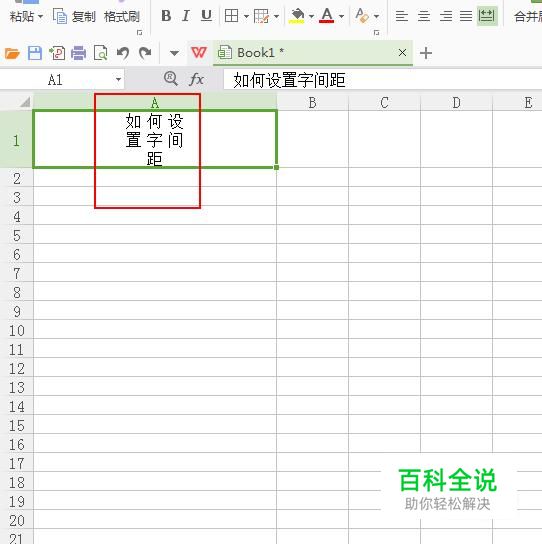Expand the 粘贴 paste dropdown arrow
This screenshot has height=544, width=542.
pyautogui.click(x=40, y=16)
